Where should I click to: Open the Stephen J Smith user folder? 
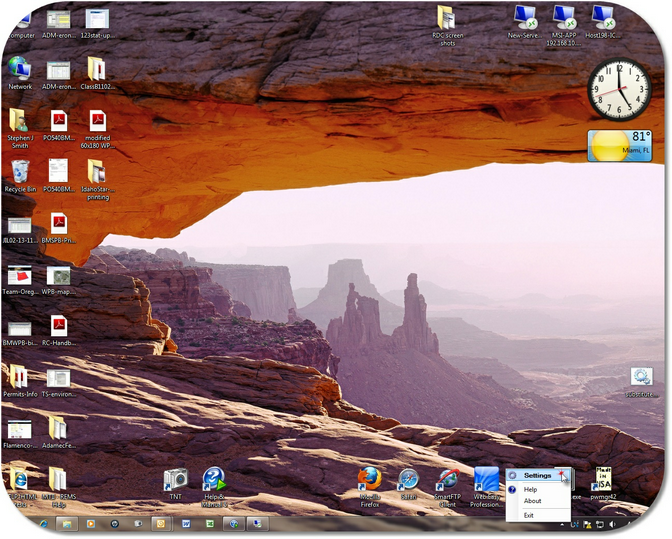[19, 122]
